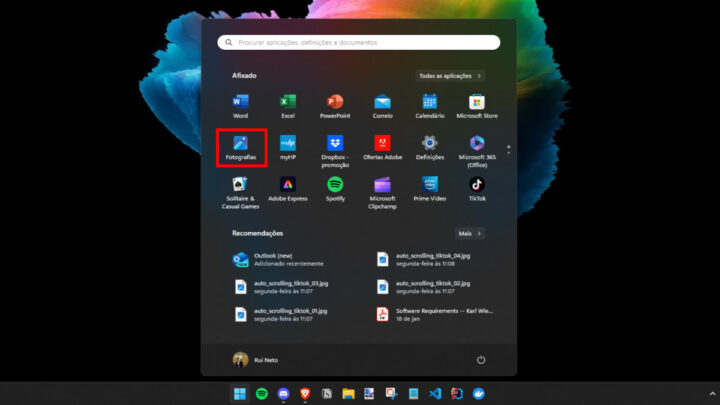
Task: Click the search box for apps and documents
Action: click(359, 42)
